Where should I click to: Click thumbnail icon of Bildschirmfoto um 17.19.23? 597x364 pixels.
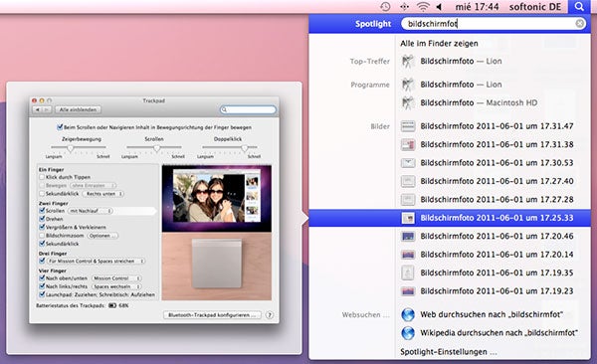click(x=408, y=290)
